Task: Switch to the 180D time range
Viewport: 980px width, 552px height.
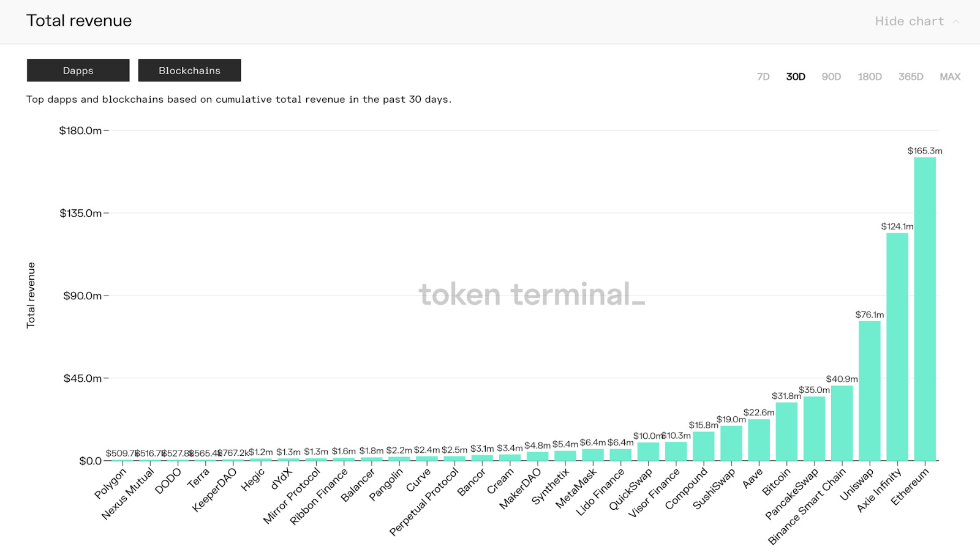Action: coord(870,76)
